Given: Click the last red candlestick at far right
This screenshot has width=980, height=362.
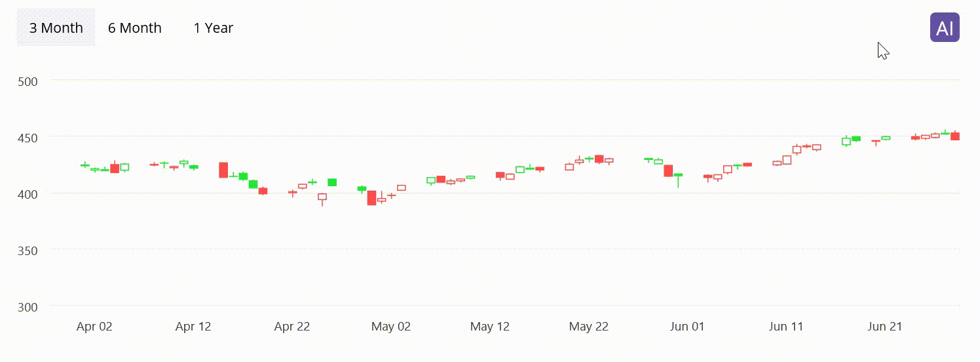Looking at the screenshot, I should (x=955, y=136).
